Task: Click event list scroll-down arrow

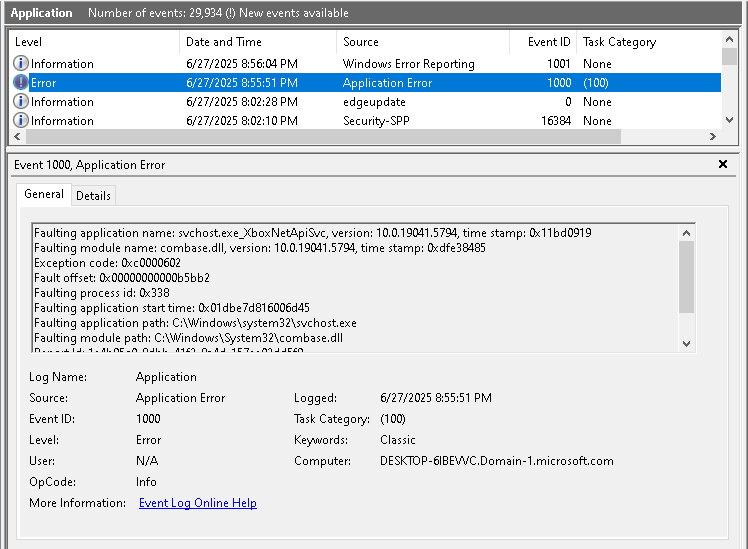Action: (x=729, y=120)
